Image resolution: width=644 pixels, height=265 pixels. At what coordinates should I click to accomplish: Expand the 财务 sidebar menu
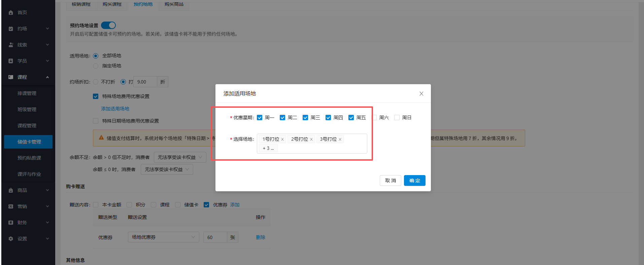pyautogui.click(x=47, y=223)
